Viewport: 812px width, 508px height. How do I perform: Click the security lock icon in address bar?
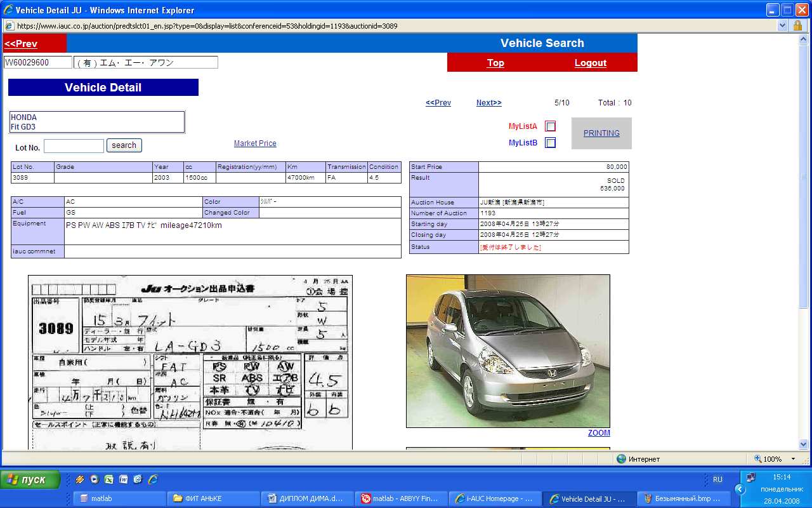[798, 26]
